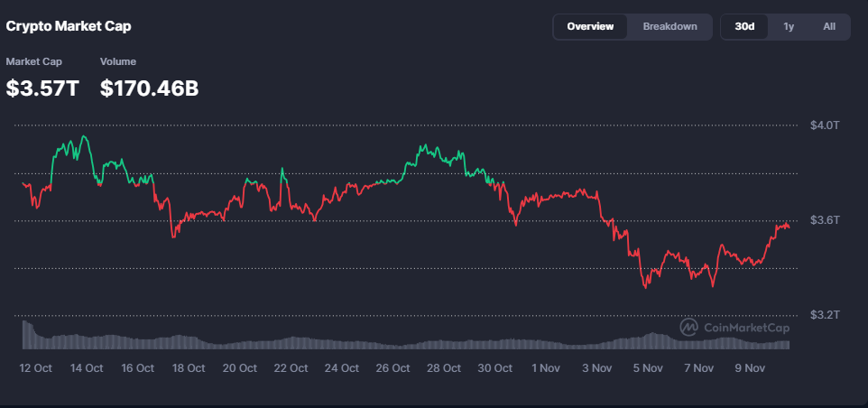The image size is (868, 408).
Task: Click the CoinMarketCap logo icon
Action: point(688,327)
